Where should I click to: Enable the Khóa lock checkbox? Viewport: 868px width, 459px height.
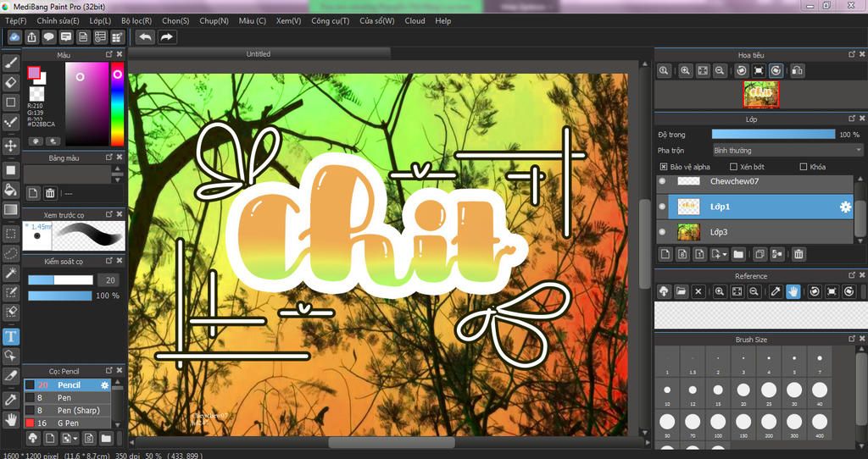[x=804, y=167]
